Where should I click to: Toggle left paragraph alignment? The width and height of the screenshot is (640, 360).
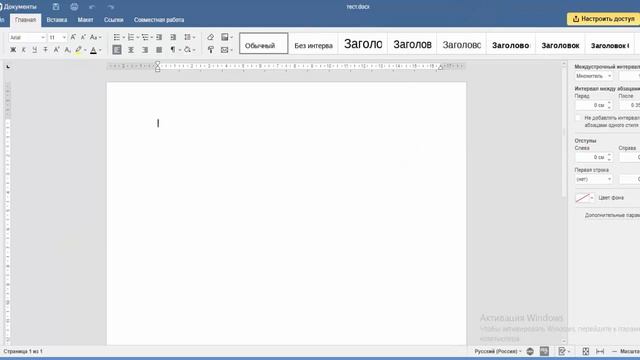click(117, 50)
